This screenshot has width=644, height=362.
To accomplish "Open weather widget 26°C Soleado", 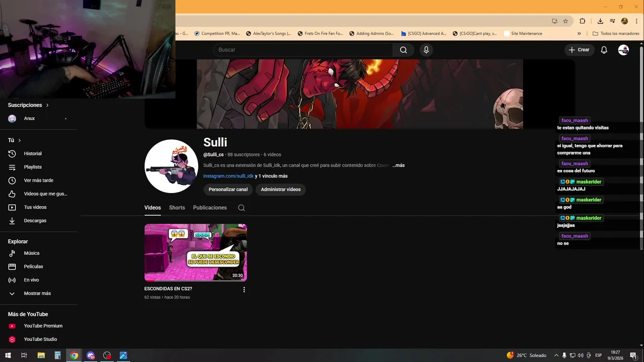I will (526, 355).
